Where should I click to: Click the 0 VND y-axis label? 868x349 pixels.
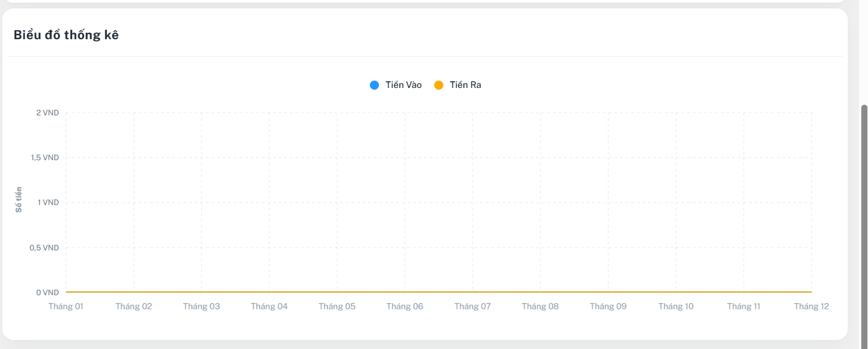pos(48,292)
